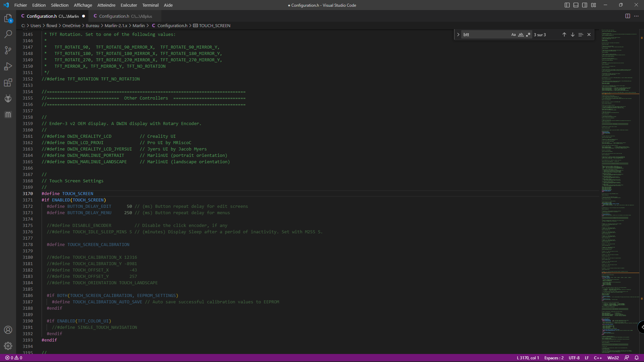644x362 pixels.
Task: Open the Search view icon
Action: point(8,34)
